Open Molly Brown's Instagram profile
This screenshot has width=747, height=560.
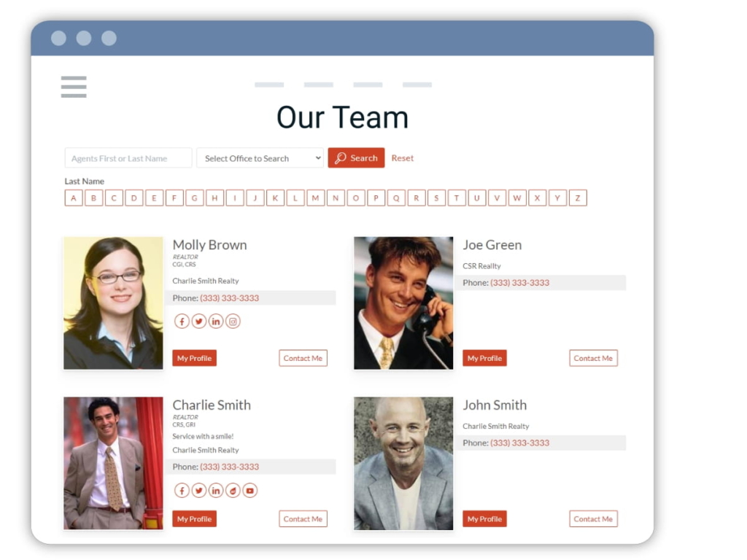click(233, 322)
